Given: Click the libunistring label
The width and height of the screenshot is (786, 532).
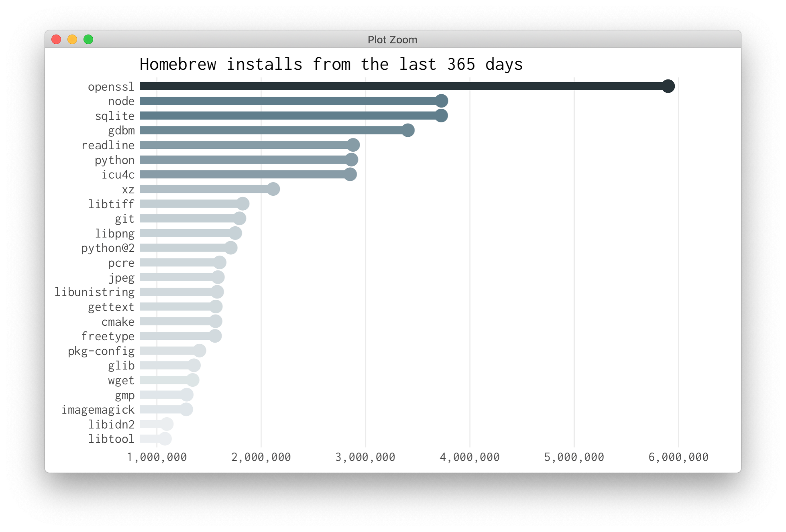Looking at the screenshot, I should pyautogui.click(x=95, y=292).
